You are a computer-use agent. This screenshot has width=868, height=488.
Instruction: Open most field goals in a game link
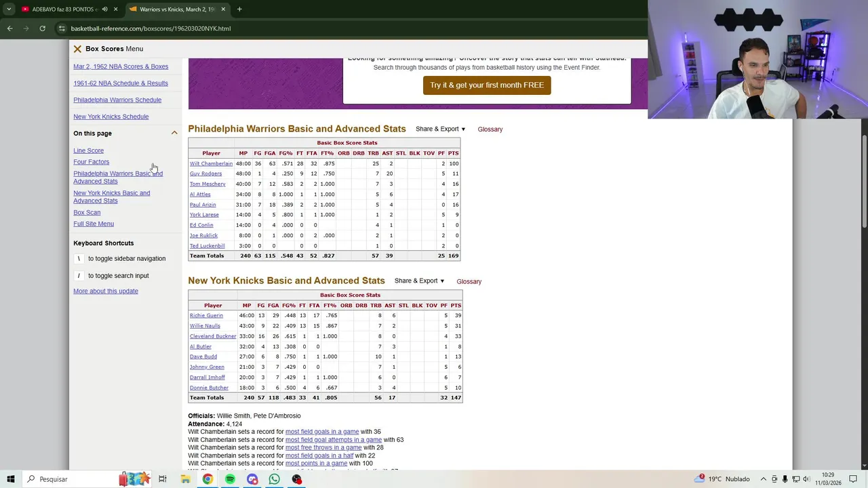(322, 432)
